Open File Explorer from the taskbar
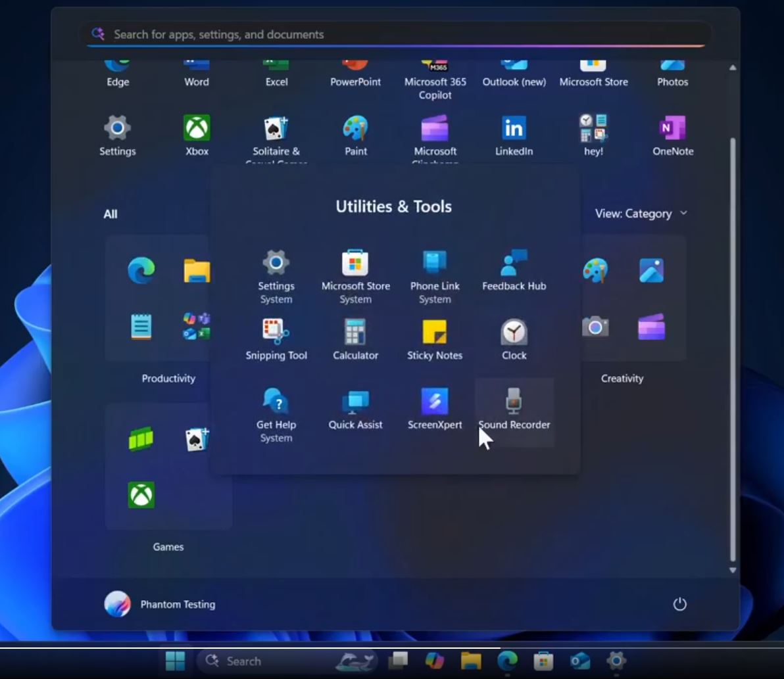Image resolution: width=784 pixels, height=679 pixels. pyautogui.click(x=471, y=661)
